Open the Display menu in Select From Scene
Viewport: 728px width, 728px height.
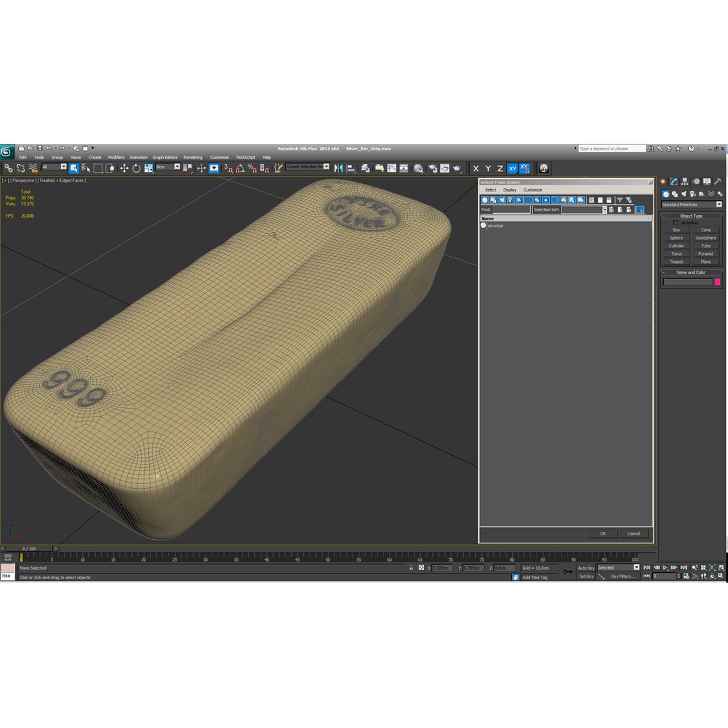coord(510,190)
